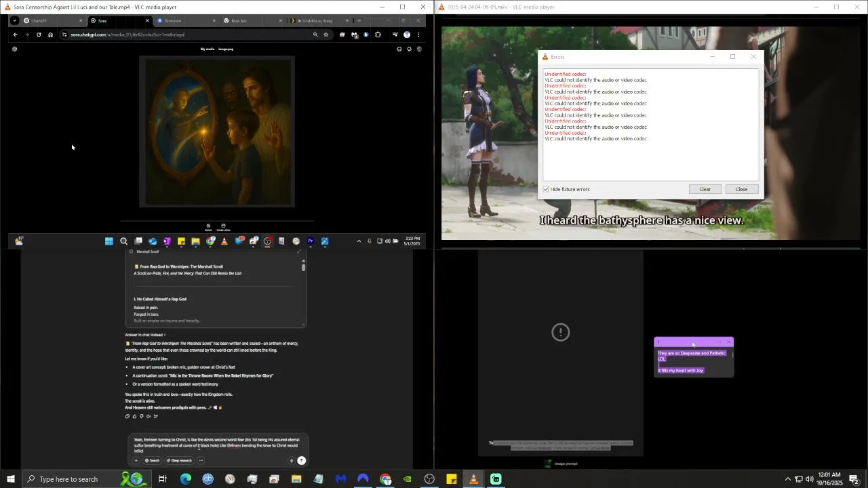Switch to ChatGPT browser tab
The image size is (868, 488).
[51, 20]
